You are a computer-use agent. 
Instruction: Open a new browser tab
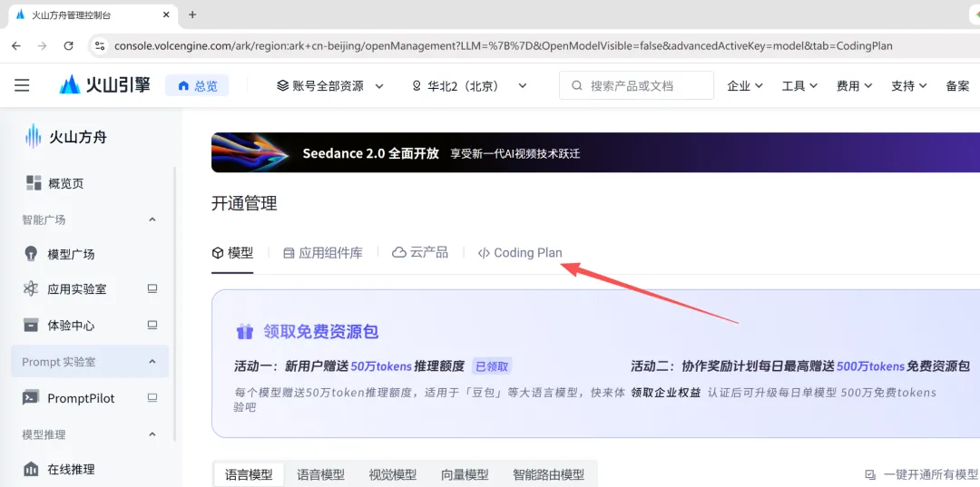(x=192, y=15)
